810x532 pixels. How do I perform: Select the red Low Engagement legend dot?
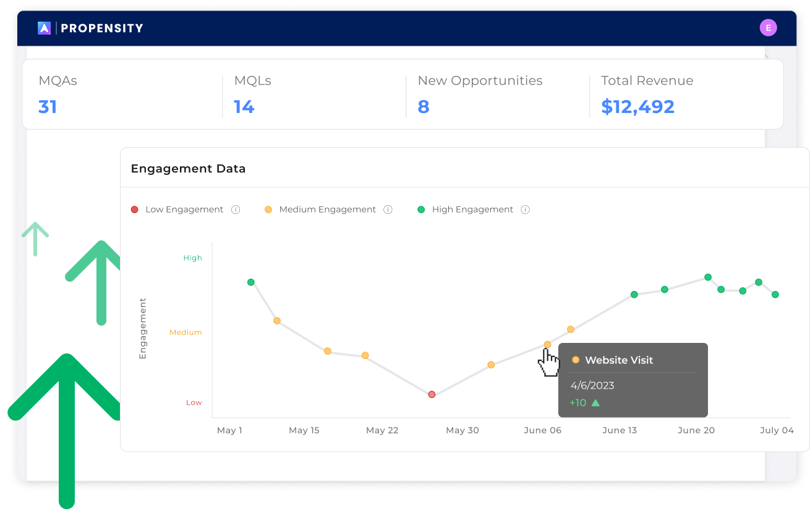tap(135, 209)
